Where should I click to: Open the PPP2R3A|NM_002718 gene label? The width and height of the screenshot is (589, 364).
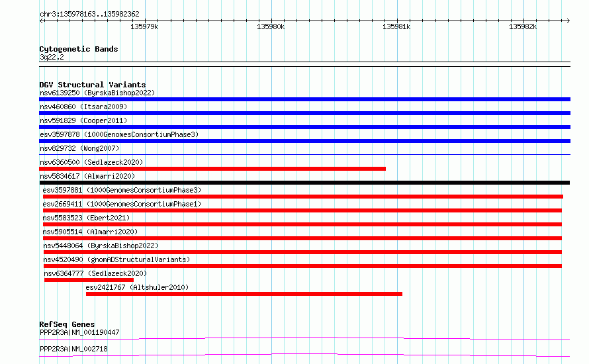click(73, 349)
